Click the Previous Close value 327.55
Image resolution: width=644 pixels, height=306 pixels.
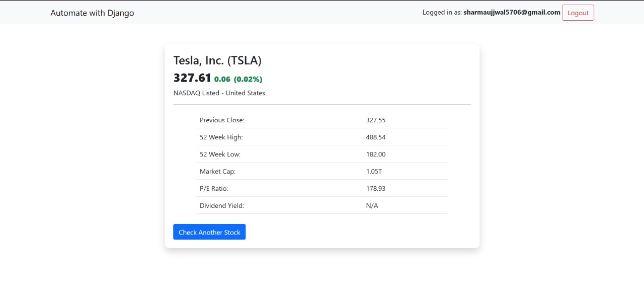[x=376, y=120]
